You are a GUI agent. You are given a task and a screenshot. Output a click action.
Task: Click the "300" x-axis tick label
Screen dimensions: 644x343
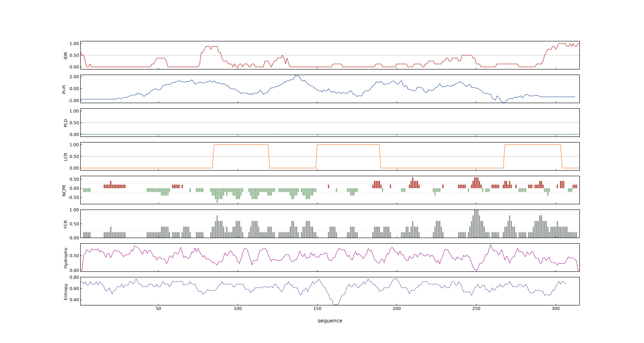556,308
